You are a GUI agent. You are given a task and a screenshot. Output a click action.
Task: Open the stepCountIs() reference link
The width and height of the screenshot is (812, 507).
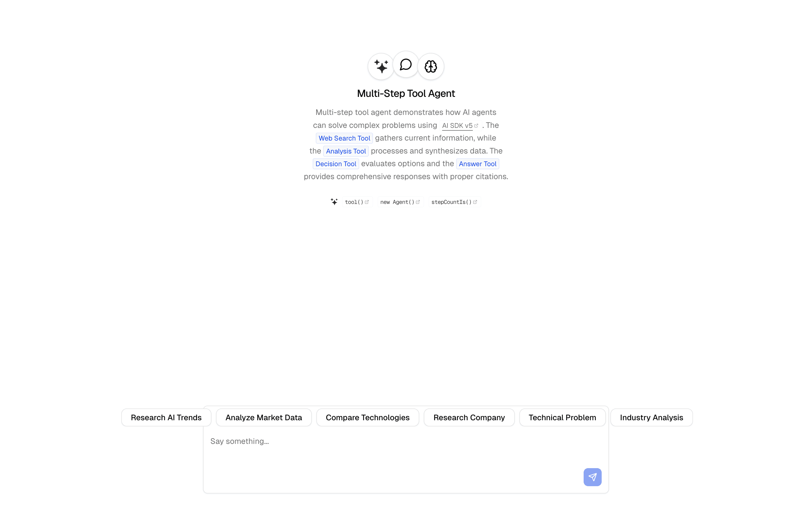[x=451, y=202]
